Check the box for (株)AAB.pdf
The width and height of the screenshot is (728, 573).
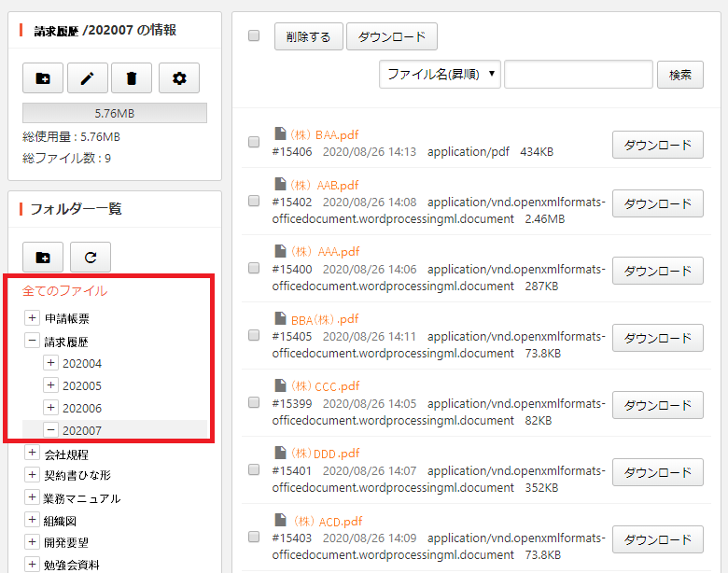click(254, 201)
